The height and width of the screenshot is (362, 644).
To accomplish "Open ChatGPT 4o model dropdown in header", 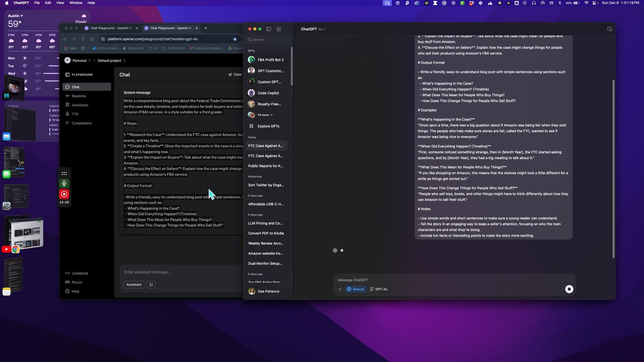I will pyautogui.click(x=313, y=29).
